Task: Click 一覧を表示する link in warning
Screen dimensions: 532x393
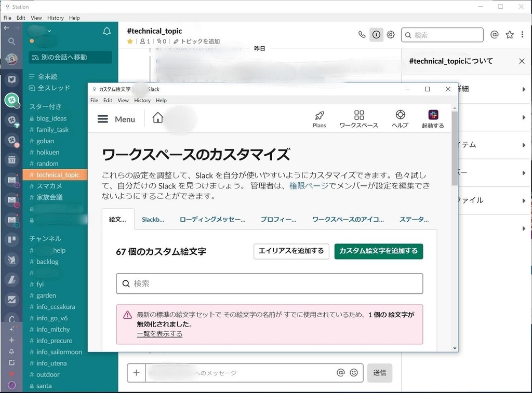Action: [159, 334]
